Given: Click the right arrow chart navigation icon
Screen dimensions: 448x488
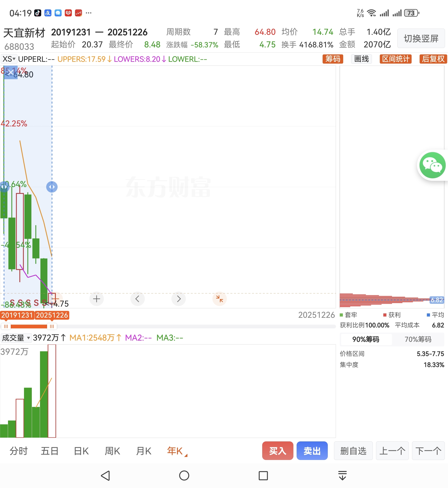Looking at the screenshot, I should (178, 299).
